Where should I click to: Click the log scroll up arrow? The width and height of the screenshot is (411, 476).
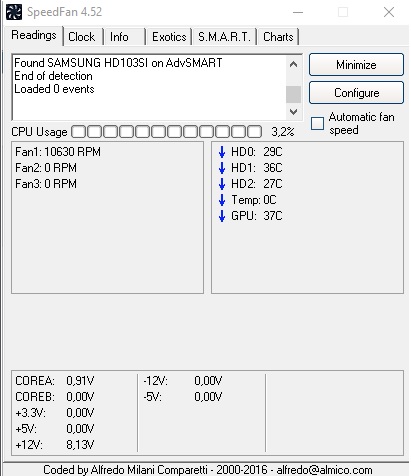(293, 64)
